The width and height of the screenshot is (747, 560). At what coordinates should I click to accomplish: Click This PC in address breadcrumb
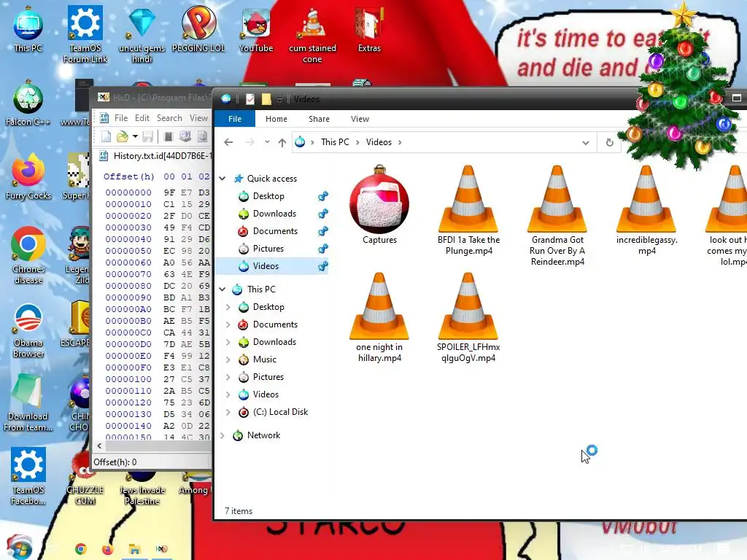335,142
